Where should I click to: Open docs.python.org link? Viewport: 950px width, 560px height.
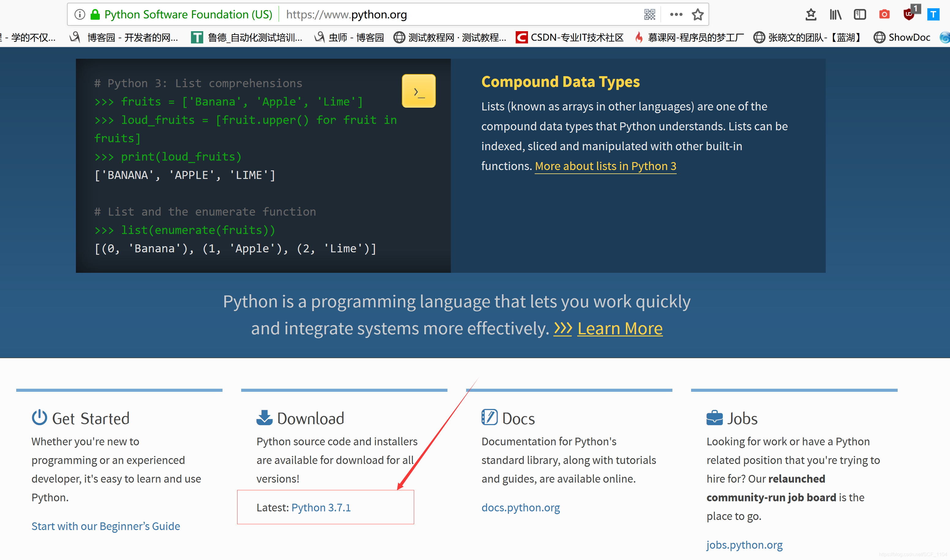click(x=521, y=507)
